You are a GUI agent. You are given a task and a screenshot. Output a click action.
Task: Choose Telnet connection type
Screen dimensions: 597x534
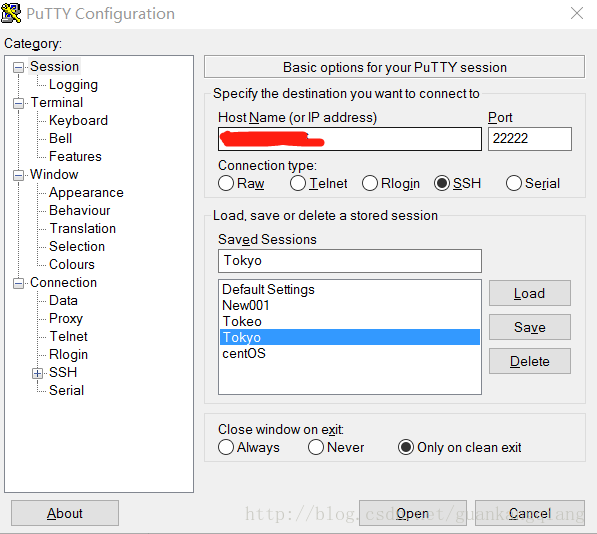point(298,183)
